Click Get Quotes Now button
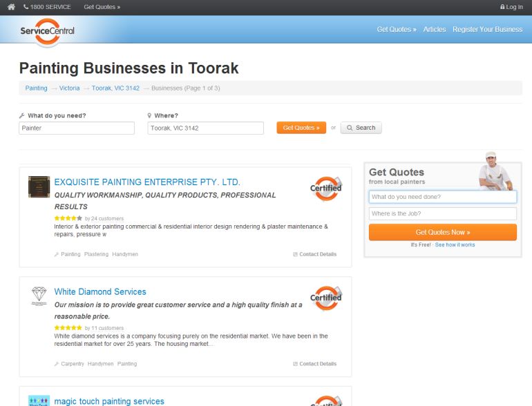This screenshot has width=532, height=406. coord(443,232)
